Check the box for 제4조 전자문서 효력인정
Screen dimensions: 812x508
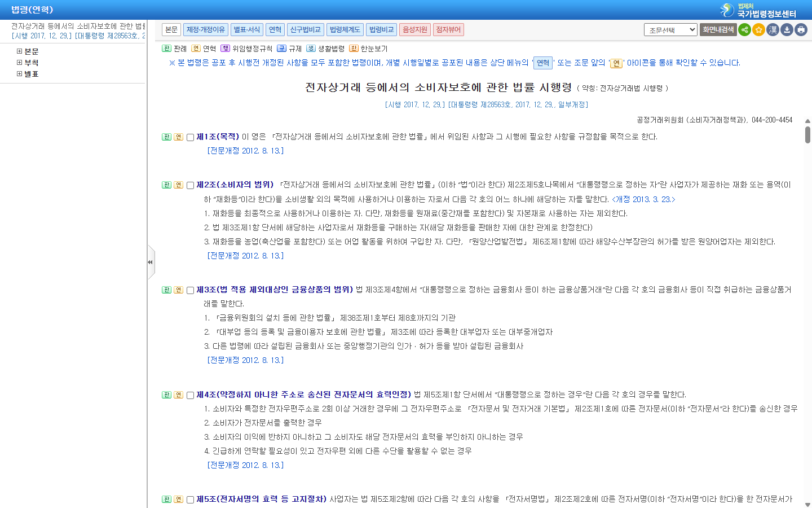point(190,395)
